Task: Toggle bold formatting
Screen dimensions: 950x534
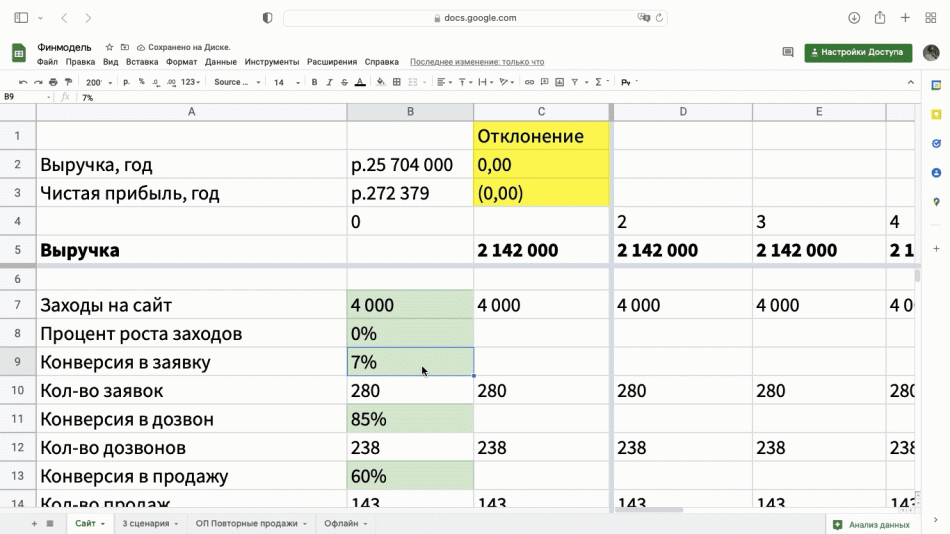Action: (x=314, y=82)
